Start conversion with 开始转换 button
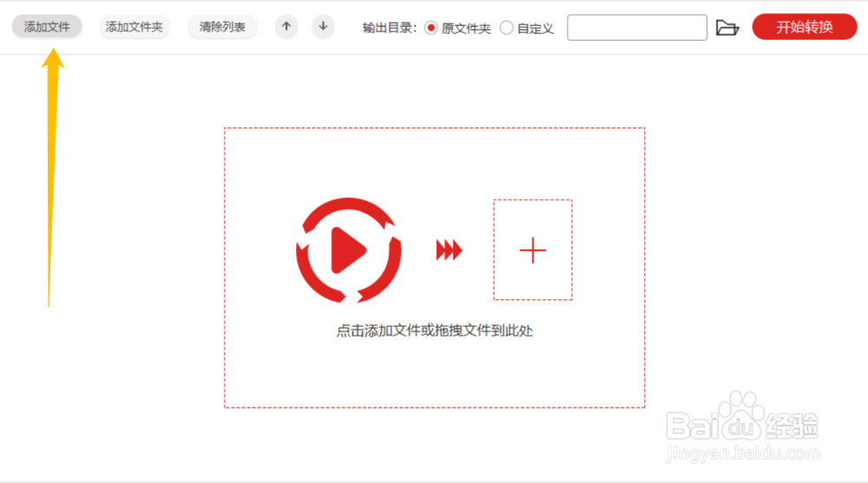 pyautogui.click(x=805, y=27)
